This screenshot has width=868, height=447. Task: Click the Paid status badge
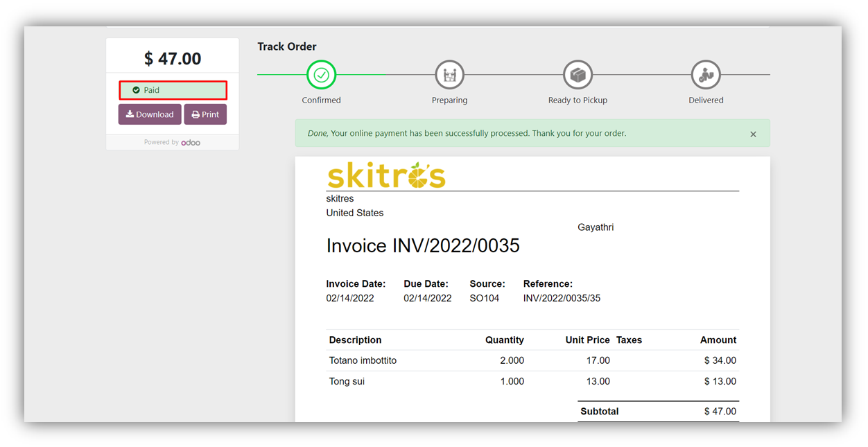pos(173,90)
